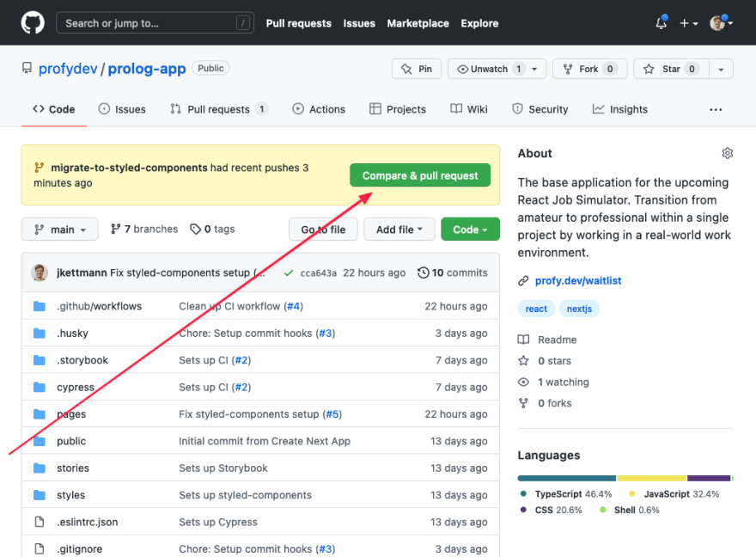Expand the green Code dropdown
This screenshot has width=756, height=557.
tap(470, 229)
